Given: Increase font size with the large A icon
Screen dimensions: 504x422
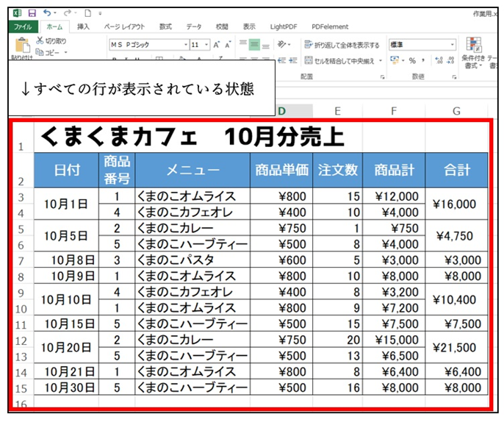Looking at the screenshot, I should (x=217, y=45).
